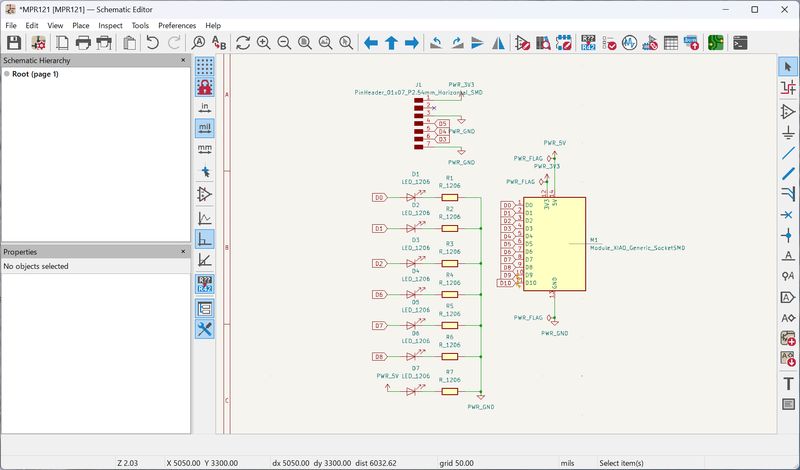The width and height of the screenshot is (800, 470).
Task: Generate the Bill of Materials
Action: click(691, 43)
